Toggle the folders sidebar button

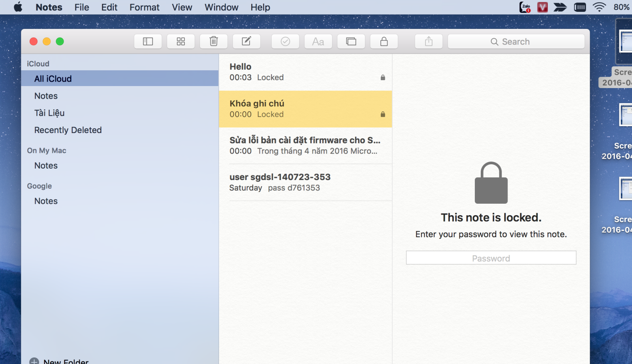click(148, 41)
